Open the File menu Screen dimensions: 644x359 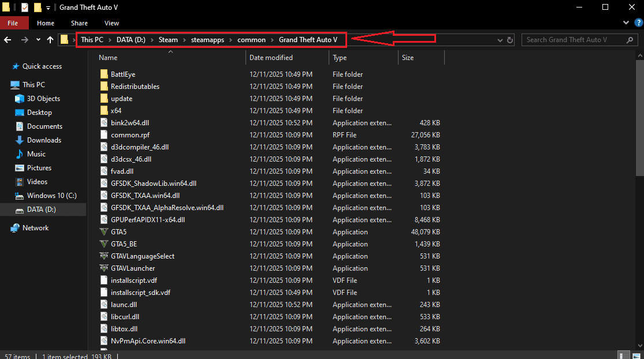[x=13, y=23]
